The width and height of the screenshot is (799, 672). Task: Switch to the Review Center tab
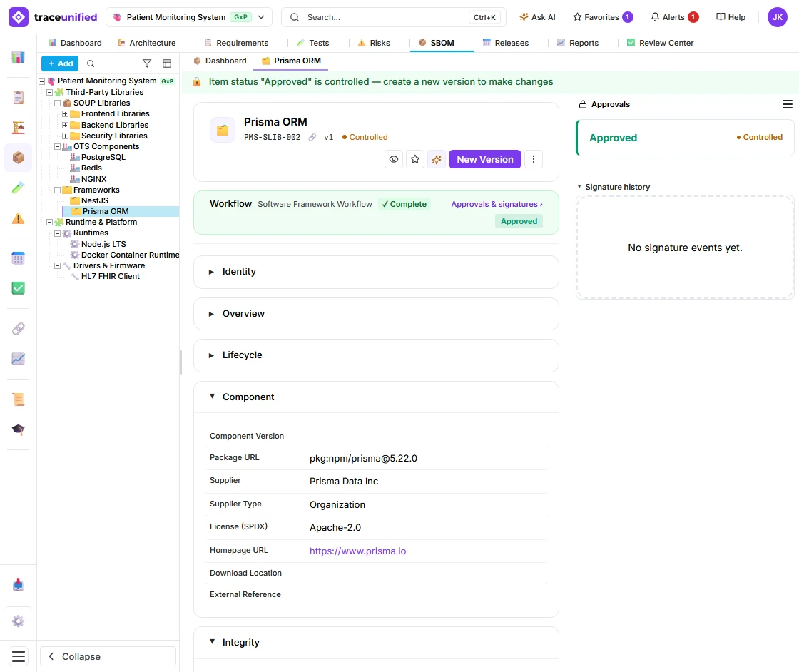(x=660, y=43)
